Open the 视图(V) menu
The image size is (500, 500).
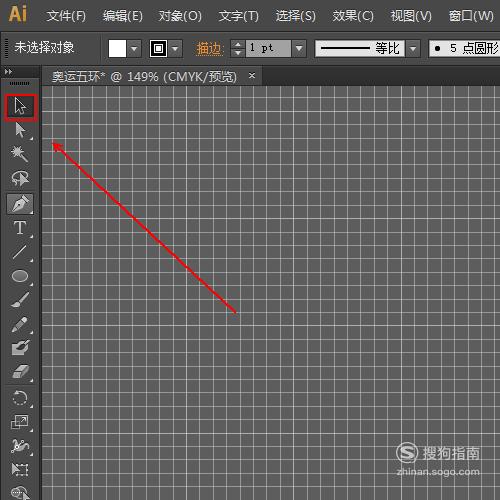(x=411, y=16)
